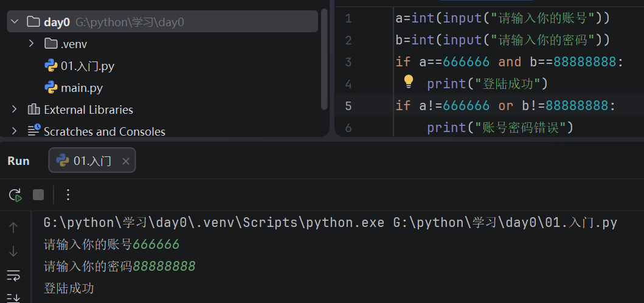The image size is (644, 303).
Task: Click the project tree scrollbar
Action: point(325,59)
